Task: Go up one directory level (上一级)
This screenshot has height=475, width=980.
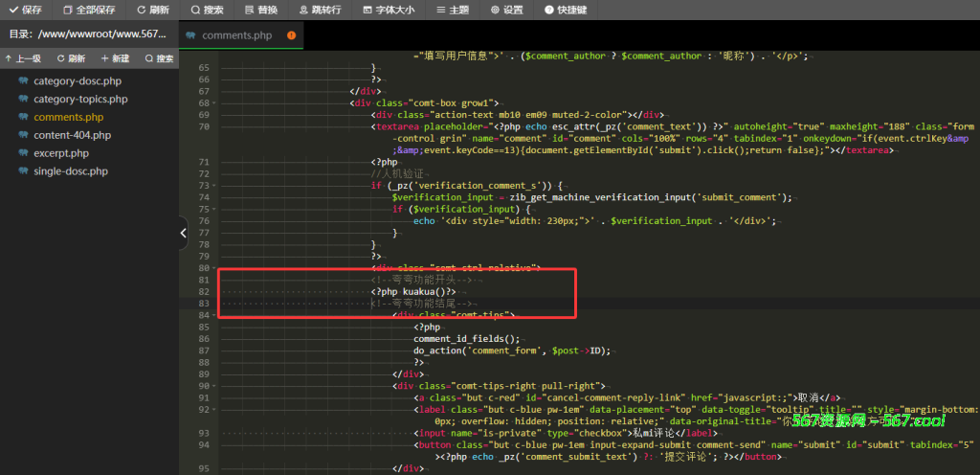Action: pyautogui.click(x=23, y=58)
